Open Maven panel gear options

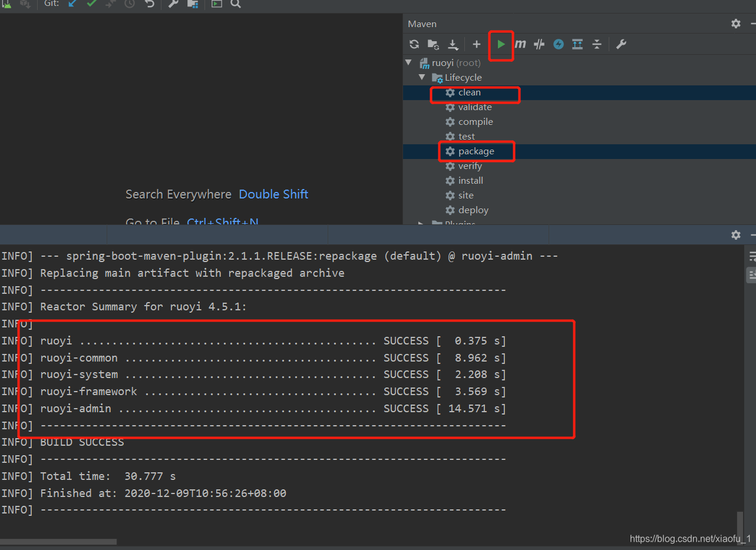tap(736, 24)
